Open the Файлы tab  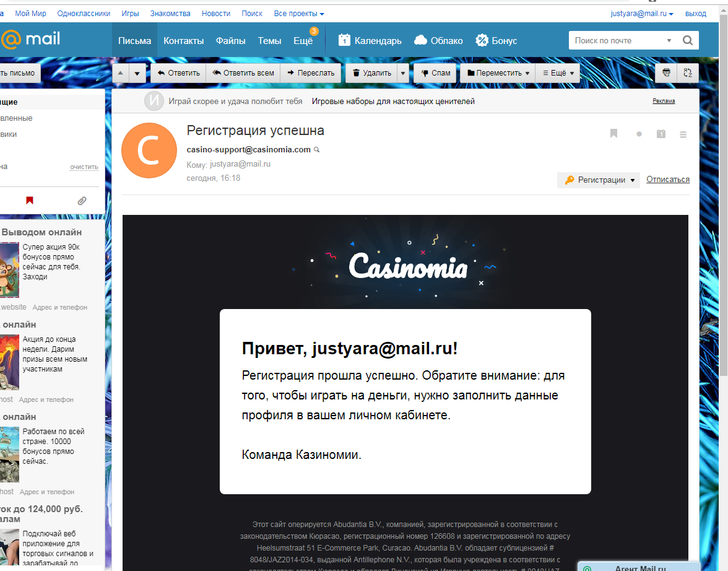tap(230, 41)
